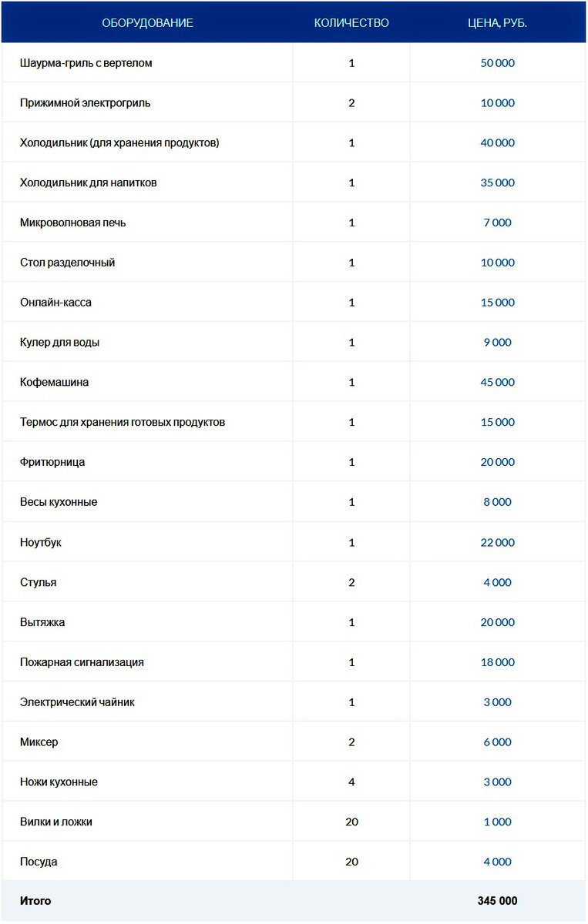Viewport: 588px width, 924px height.
Task: Click the ОБОРУДОВАНИЕ column header
Action: 147,23
